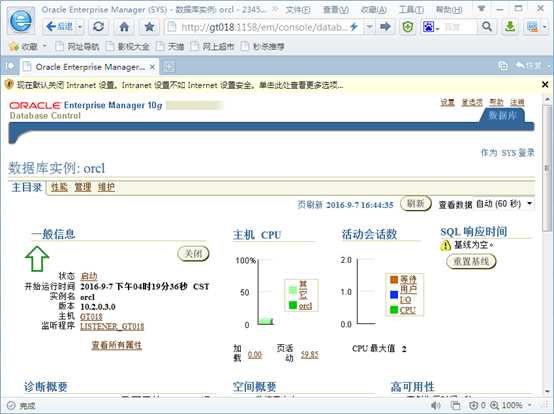Viewport: 554px width, 414px height.
Task: Click the orange wait legend color swatch
Action: pos(394,280)
